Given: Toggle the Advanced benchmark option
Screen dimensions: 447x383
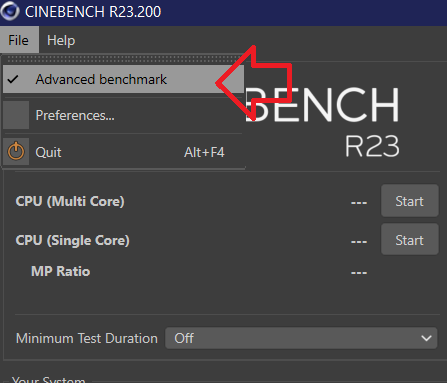Looking at the screenshot, I should point(123,79).
